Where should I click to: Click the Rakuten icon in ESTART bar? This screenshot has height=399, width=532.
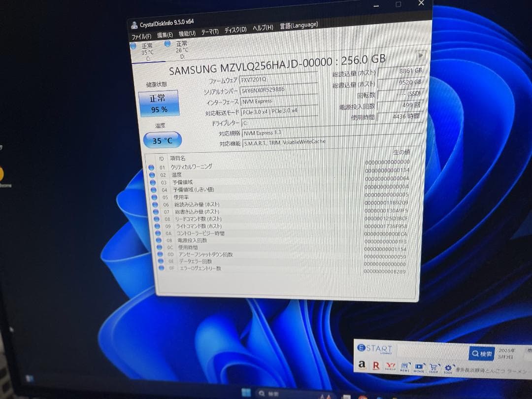(376, 366)
